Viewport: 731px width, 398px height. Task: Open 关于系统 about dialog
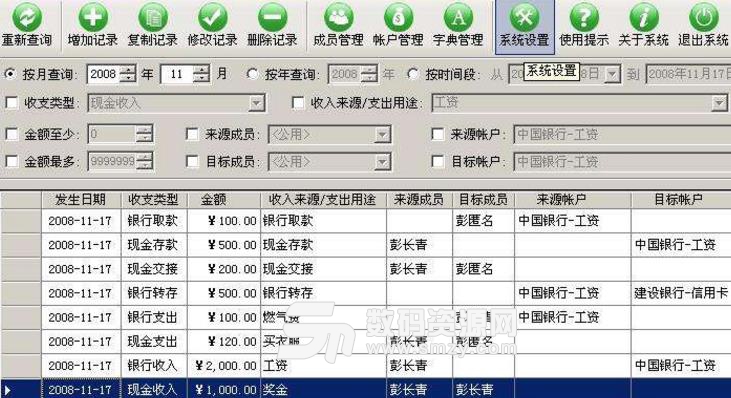644,25
